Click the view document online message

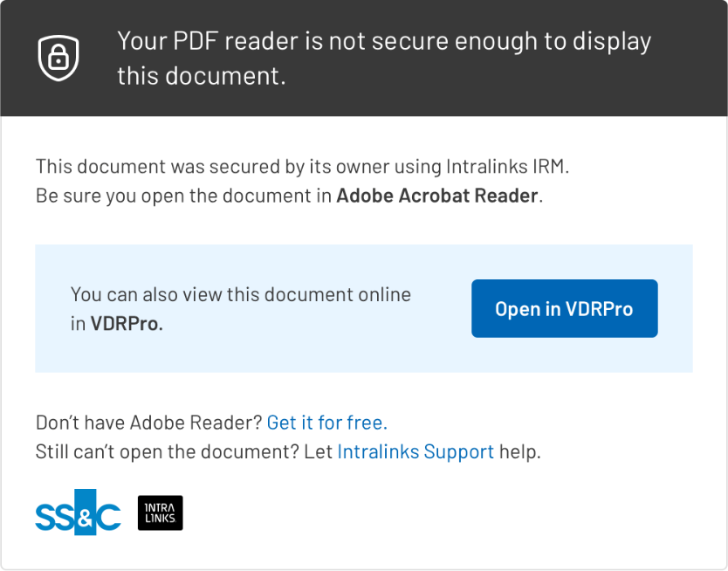(241, 294)
